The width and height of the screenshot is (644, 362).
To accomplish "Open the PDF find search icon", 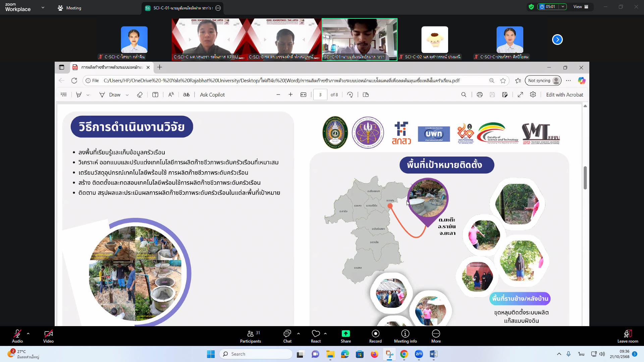I will pyautogui.click(x=464, y=95).
